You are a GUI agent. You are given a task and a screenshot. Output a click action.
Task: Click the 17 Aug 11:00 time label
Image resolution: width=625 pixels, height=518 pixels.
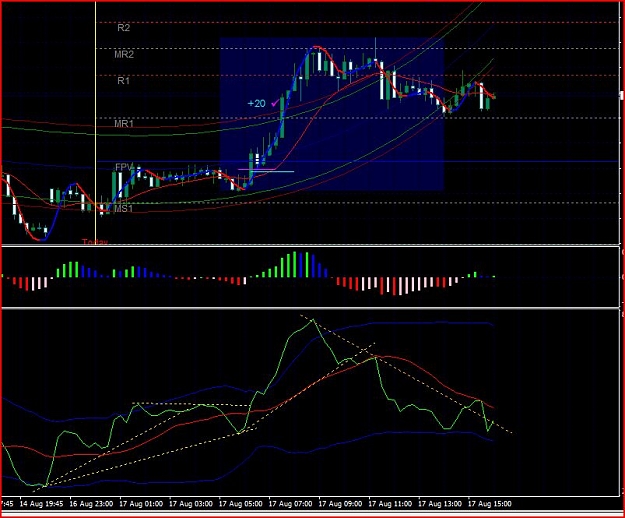[390, 504]
